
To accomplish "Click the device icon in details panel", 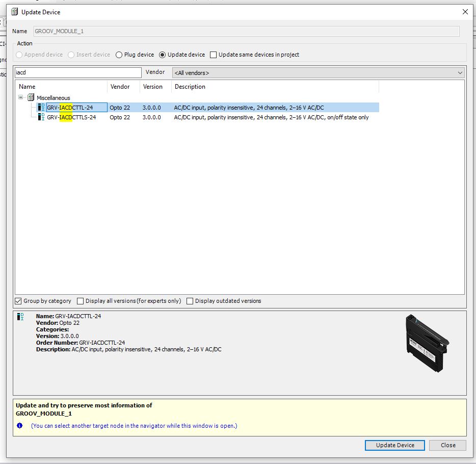I will click(x=20, y=317).
